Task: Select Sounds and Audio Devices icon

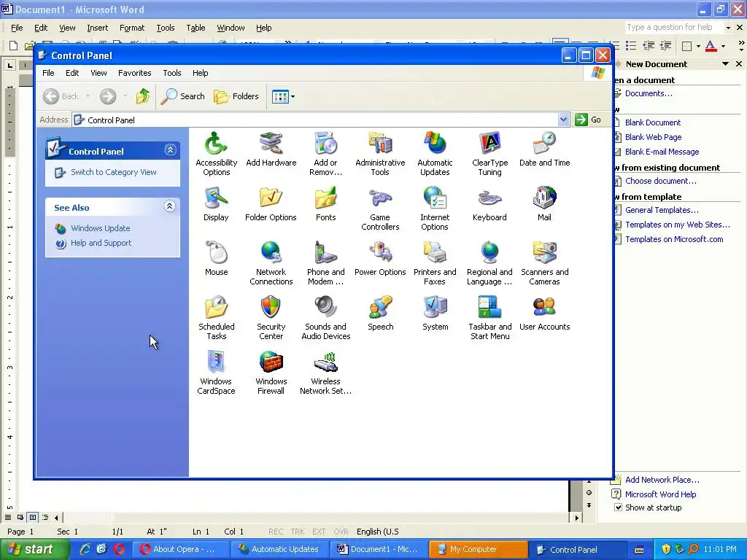Action: [x=326, y=318]
